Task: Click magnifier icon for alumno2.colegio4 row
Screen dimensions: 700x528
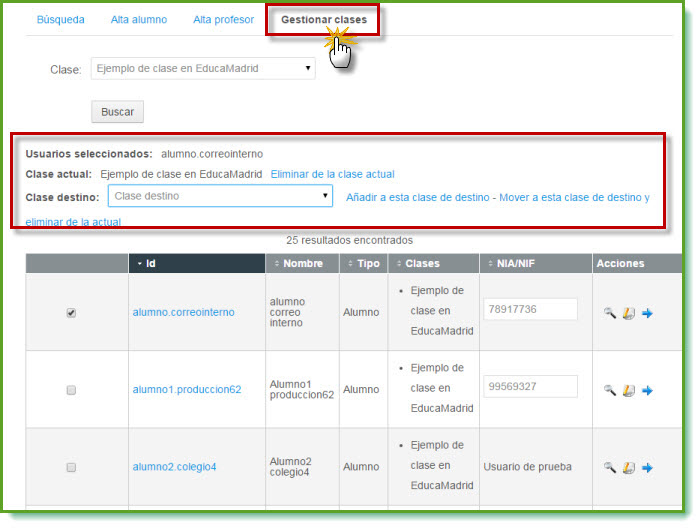Action: [x=610, y=467]
